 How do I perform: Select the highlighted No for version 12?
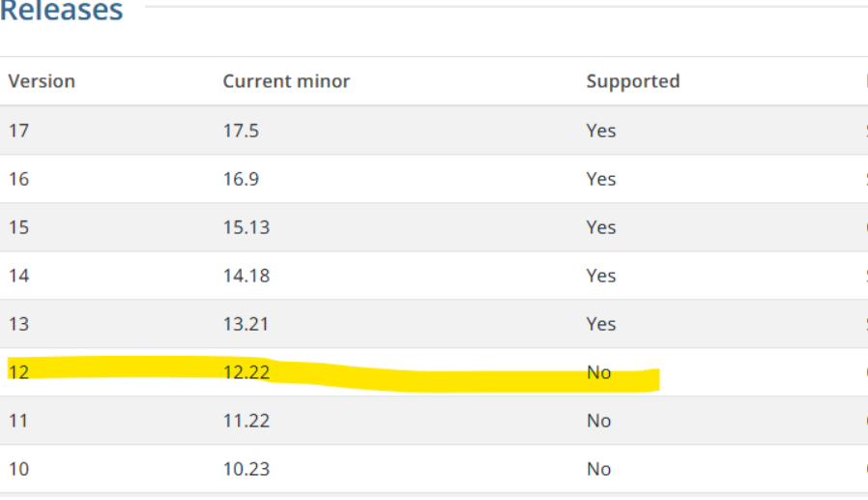pyautogui.click(x=598, y=372)
